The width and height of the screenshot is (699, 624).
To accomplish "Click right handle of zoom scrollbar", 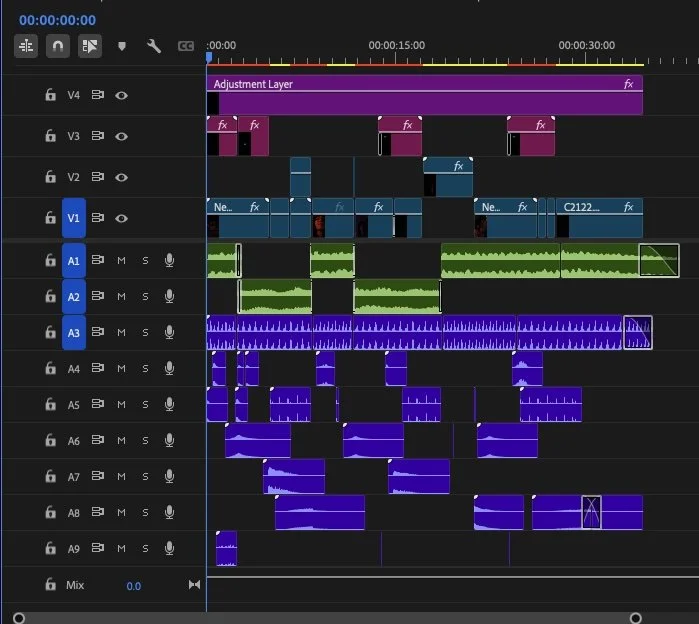I will pos(635,618).
